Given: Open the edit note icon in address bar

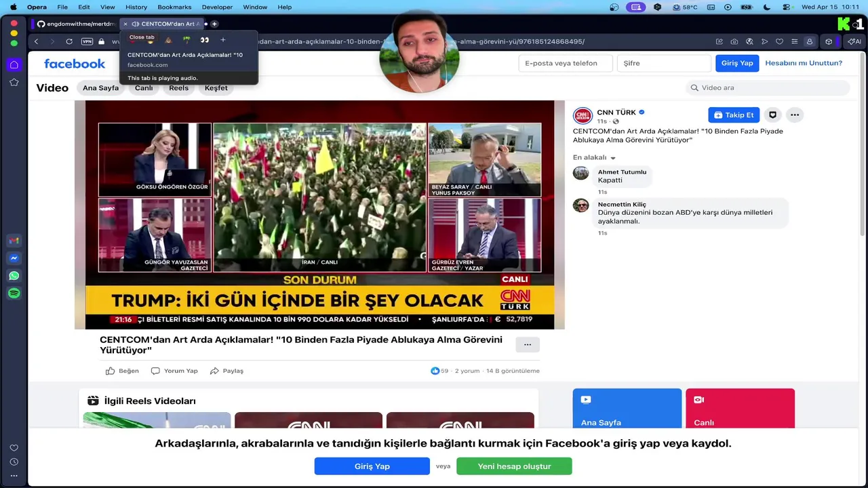Looking at the screenshot, I should [719, 41].
